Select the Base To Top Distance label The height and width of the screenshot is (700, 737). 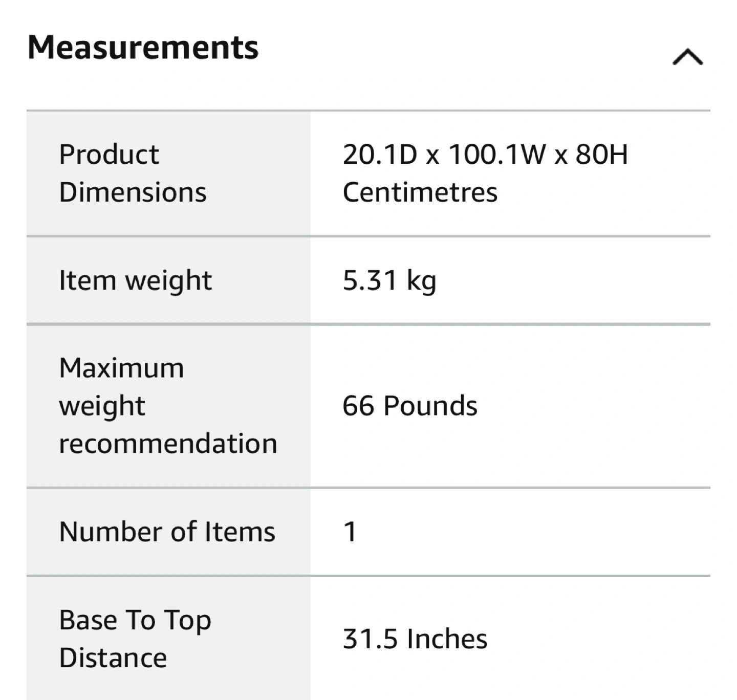[135, 639]
